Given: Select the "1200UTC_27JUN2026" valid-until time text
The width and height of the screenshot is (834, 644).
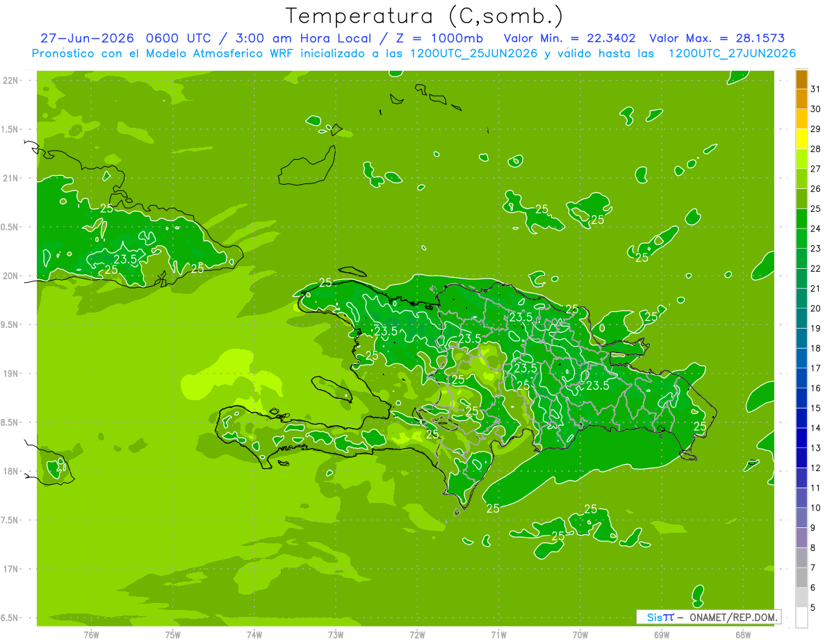Looking at the screenshot, I should tap(732, 53).
